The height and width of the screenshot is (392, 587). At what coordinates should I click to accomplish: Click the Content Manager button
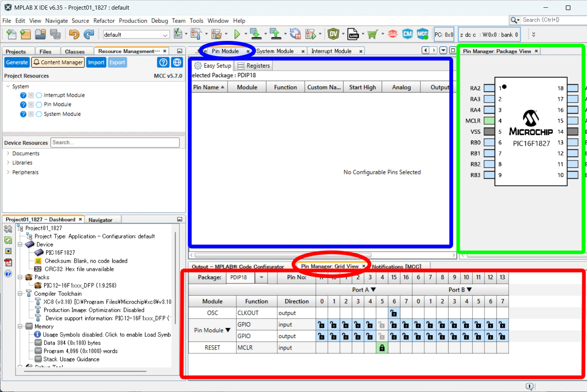coord(58,62)
